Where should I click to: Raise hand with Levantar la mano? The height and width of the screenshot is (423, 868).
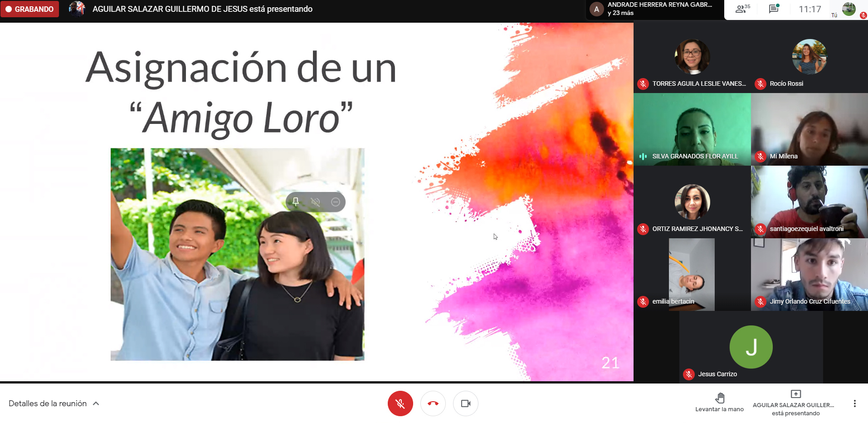click(x=720, y=402)
